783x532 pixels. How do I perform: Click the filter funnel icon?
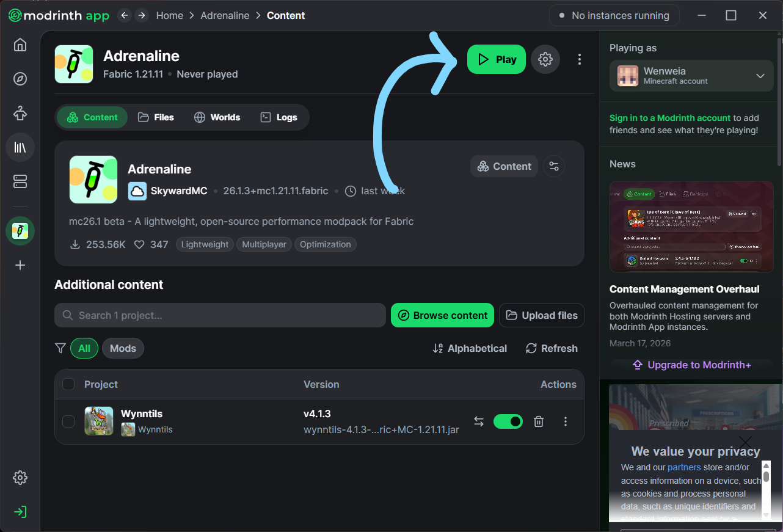pos(60,348)
